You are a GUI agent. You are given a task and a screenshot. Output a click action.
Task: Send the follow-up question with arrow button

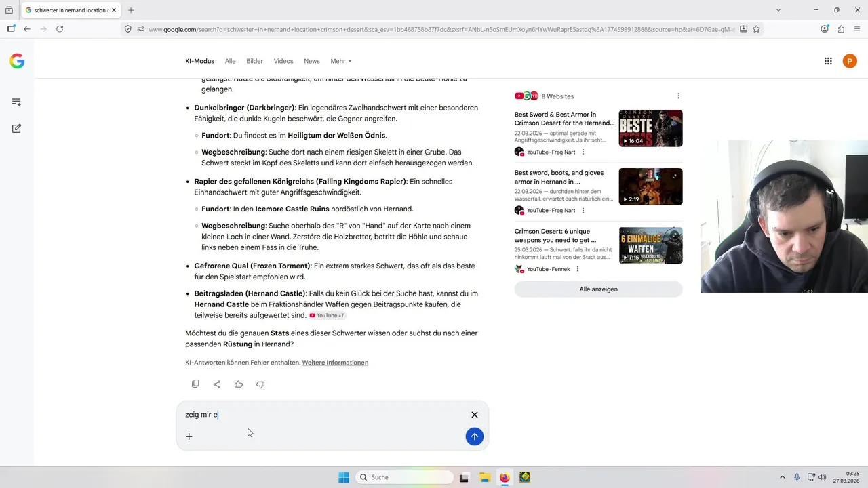click(x=475, y=436)
